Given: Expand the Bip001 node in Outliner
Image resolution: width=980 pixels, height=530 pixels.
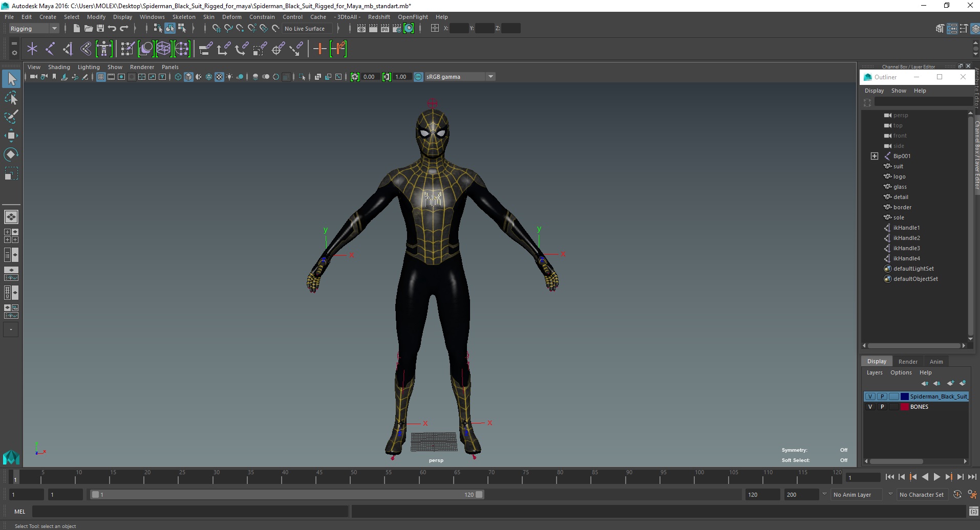Looking at the screenshot, I should point(875,156).
